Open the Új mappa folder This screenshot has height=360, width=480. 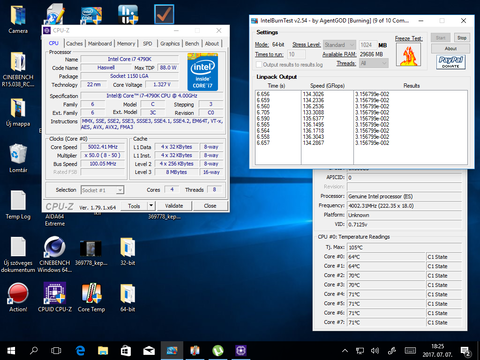tap(18, 113)
